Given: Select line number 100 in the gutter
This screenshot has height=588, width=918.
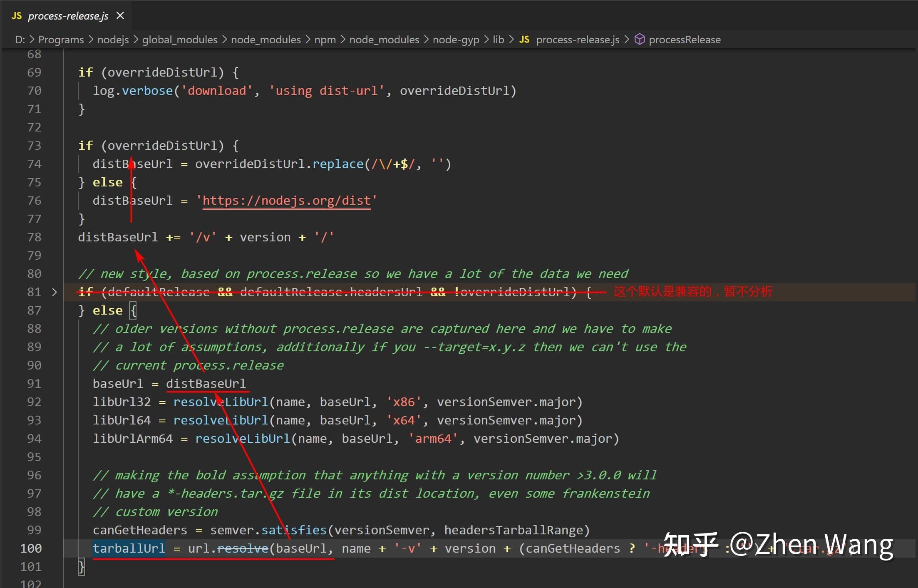Looking at the screenshot, I should click(30, 548).
